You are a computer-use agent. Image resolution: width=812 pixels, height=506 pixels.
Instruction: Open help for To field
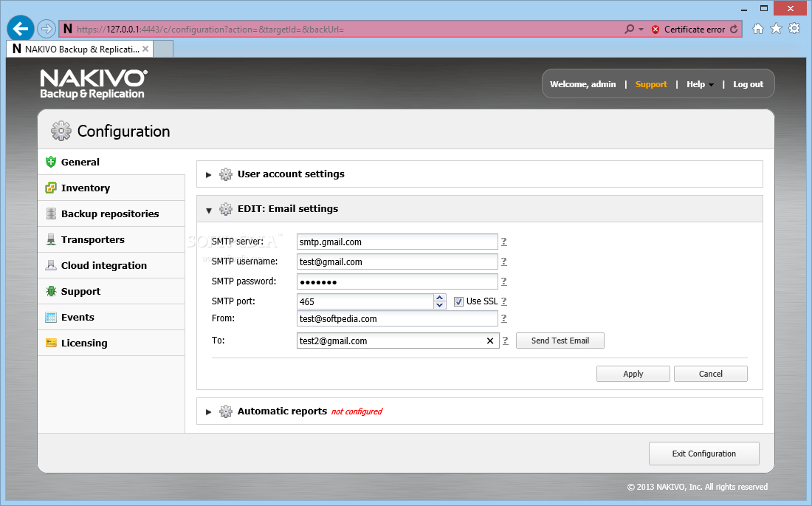506,341
